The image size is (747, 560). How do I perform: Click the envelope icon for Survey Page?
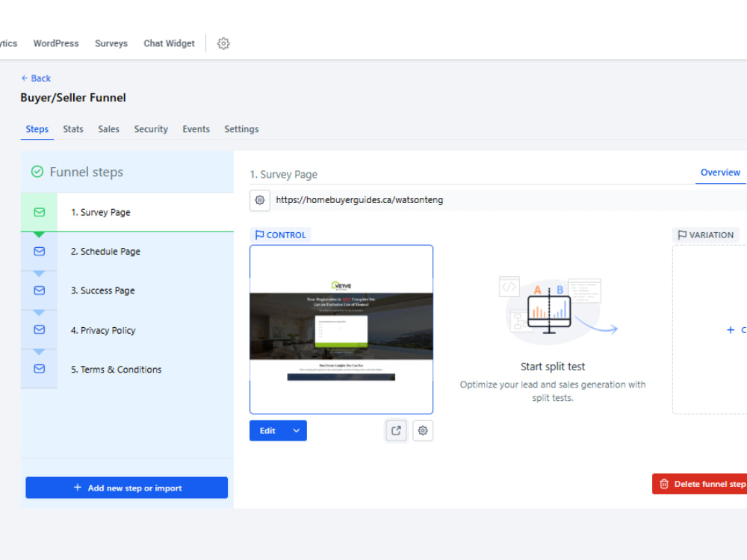(39, 212)
